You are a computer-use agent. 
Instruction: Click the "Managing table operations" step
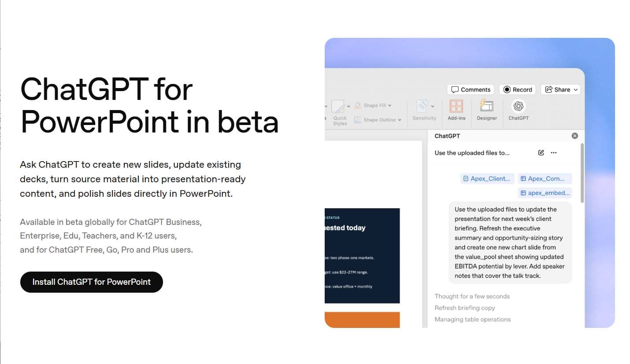pyautogui.click(x=473, y=319)
